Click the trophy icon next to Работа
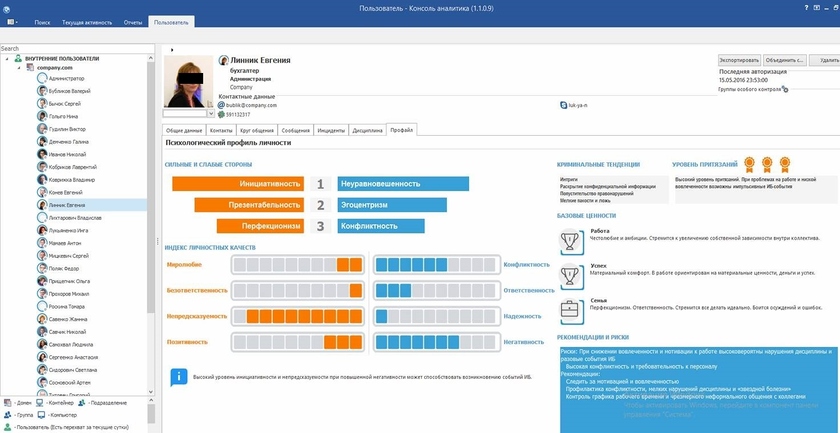840x433 pixels. coord(570,240)
